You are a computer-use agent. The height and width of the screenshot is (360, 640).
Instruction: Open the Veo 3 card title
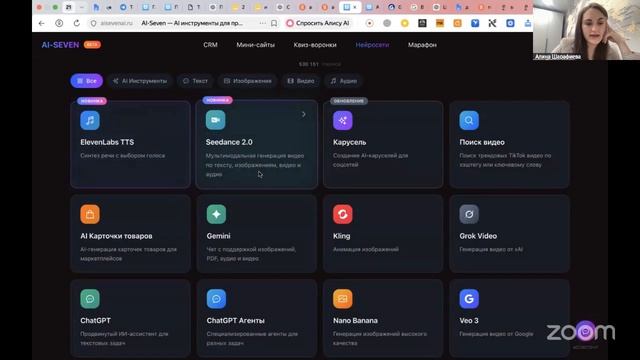coord(469,320)
